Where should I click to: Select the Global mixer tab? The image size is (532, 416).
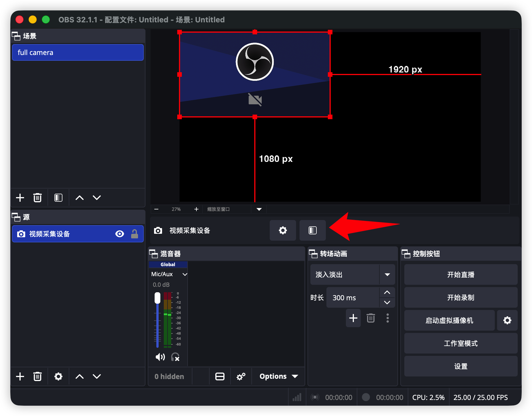pos(168,264)
